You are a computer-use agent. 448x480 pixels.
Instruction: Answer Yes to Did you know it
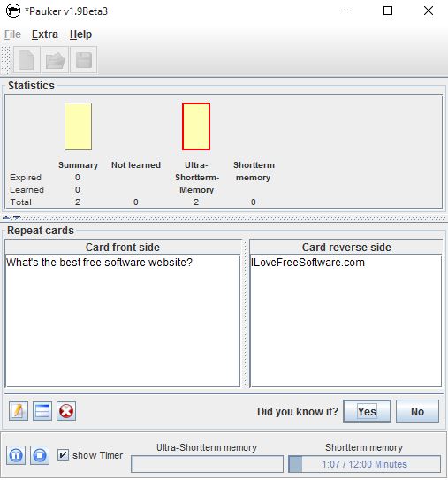pos(367,411)
